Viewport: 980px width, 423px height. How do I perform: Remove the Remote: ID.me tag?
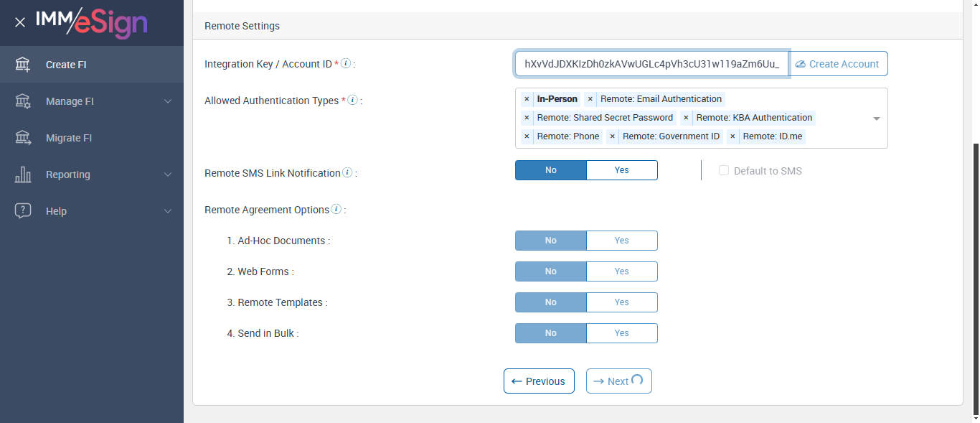pyautogui.click(x=732, y=136)
